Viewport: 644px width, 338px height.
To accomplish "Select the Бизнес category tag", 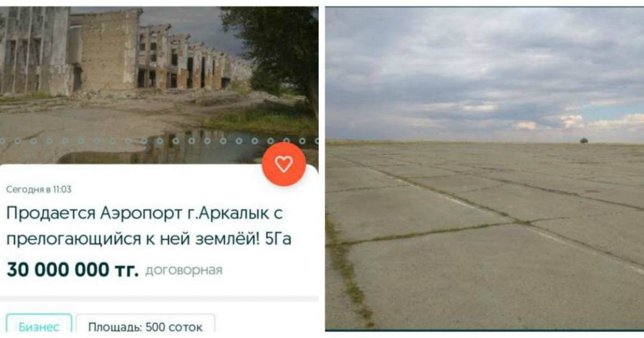I will click(x=39, y=326).
